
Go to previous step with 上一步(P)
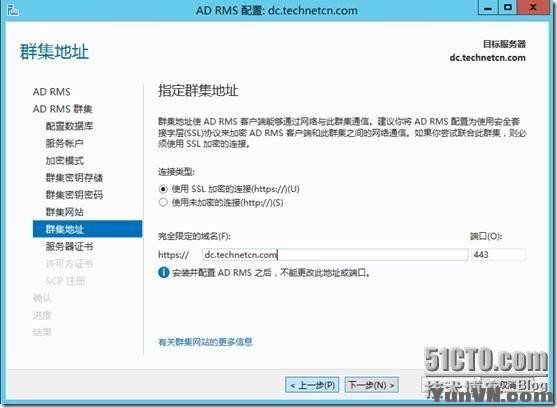(312, 385)
